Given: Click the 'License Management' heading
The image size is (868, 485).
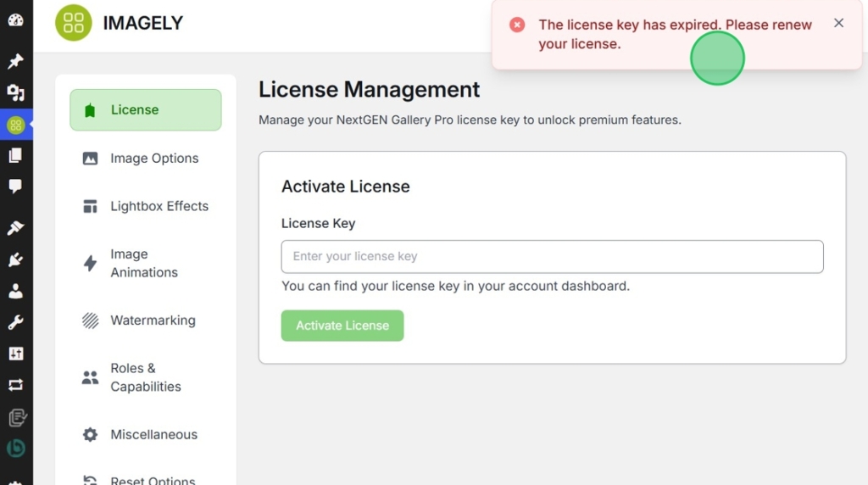Looking at the screenshot, I should pyautogui.click(x=370, y=90).
